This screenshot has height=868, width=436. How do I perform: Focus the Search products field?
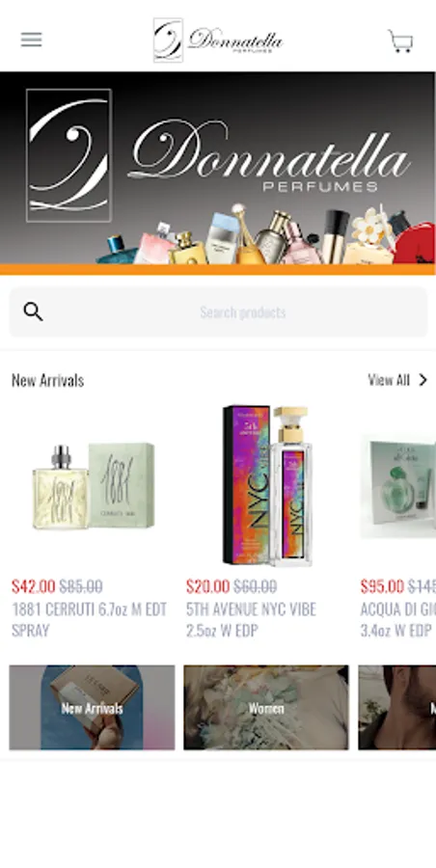[218, 312]
